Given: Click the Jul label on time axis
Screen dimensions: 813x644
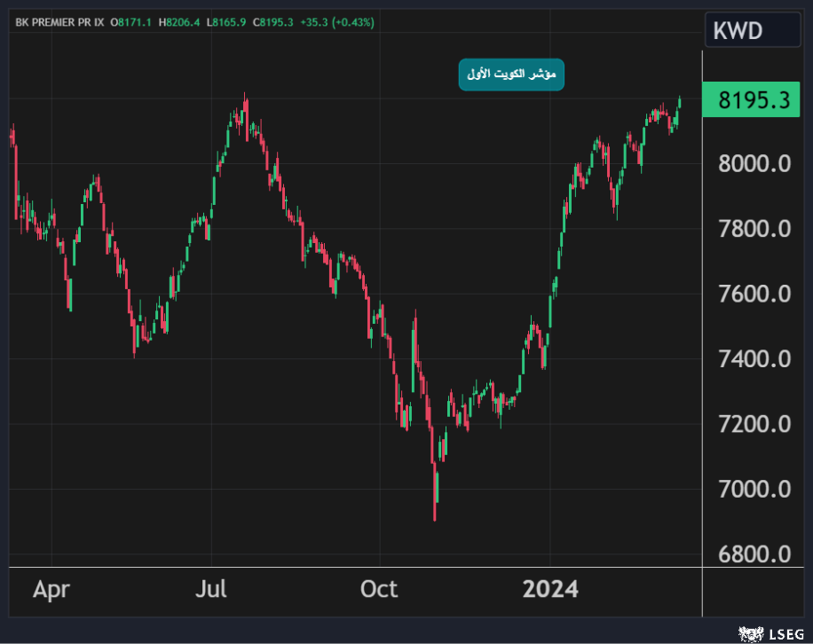Looking at the screenshot, I should pyautogui.click(x=211, y=589).
